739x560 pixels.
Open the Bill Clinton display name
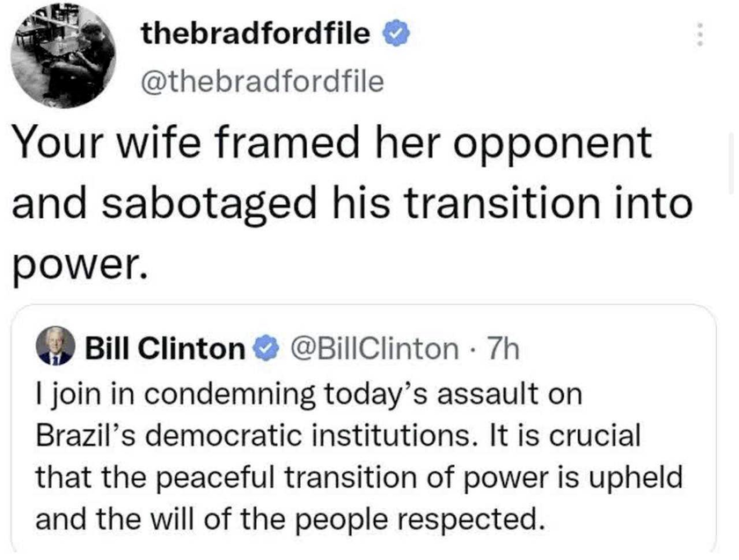(165, 348)
